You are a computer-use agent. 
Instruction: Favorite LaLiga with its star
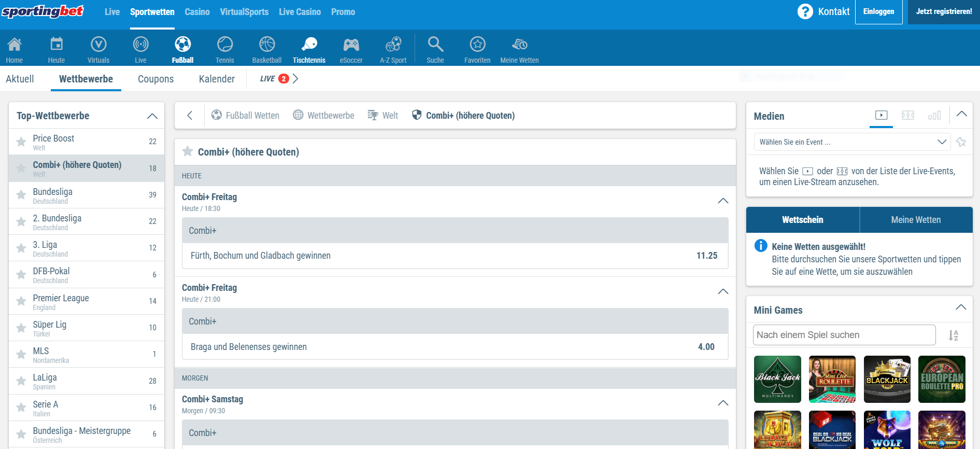21,381
